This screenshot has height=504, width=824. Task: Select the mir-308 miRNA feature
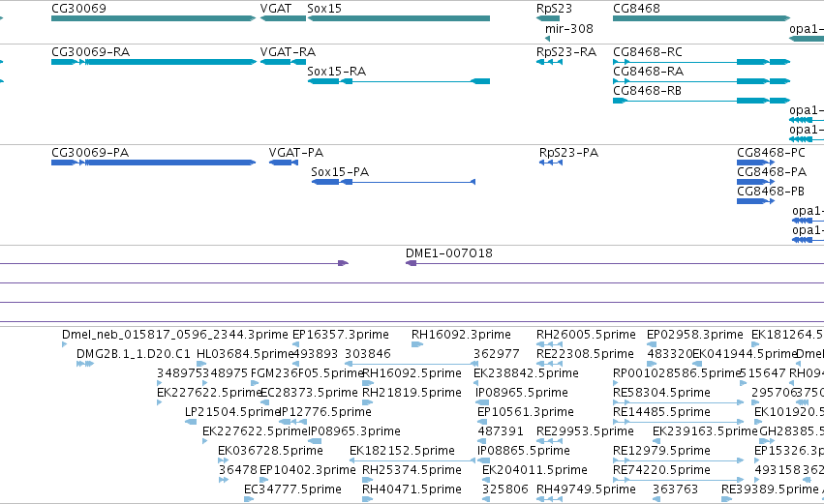(548, 39)
